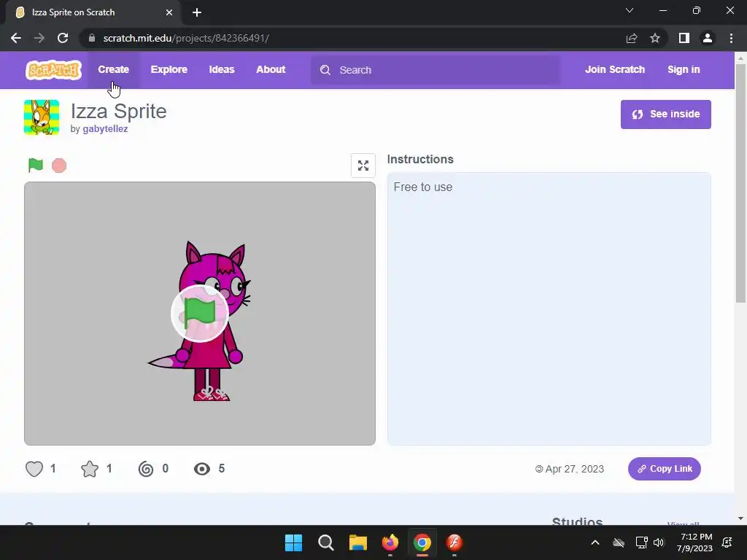747x560 pixels.
Task: Click the Instructions text box
Action: (x=549, y=308)
